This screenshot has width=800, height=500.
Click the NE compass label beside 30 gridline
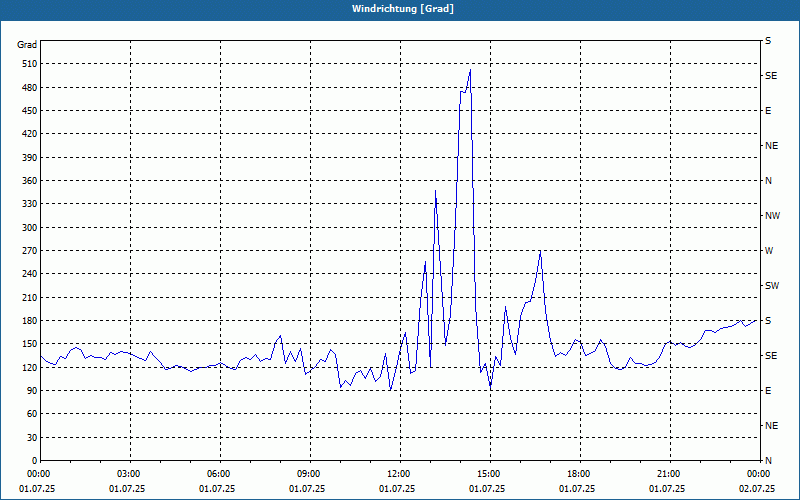coord(772,426)
